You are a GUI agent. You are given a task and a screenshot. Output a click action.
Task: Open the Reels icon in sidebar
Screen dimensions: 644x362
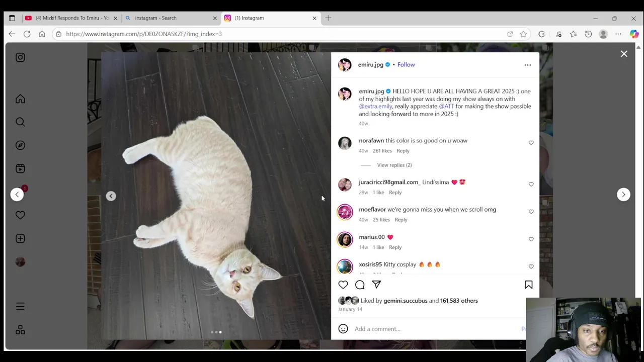point(20,168)
